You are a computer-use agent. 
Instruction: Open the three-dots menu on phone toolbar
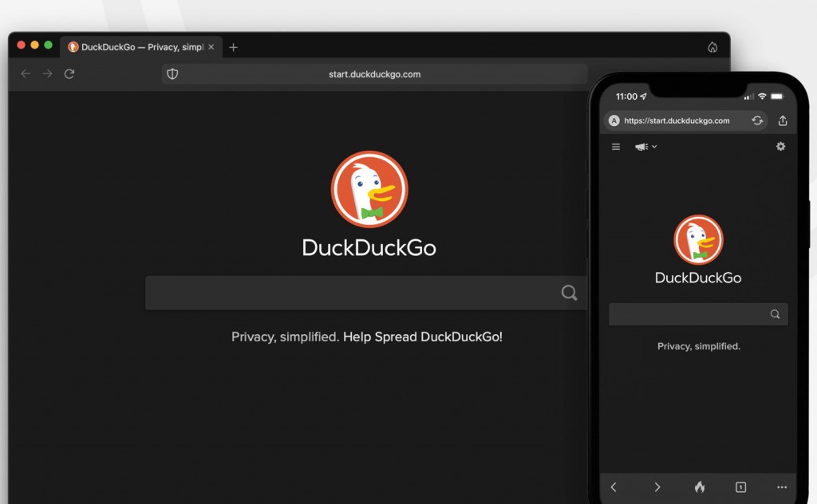(x=782, y=486)
